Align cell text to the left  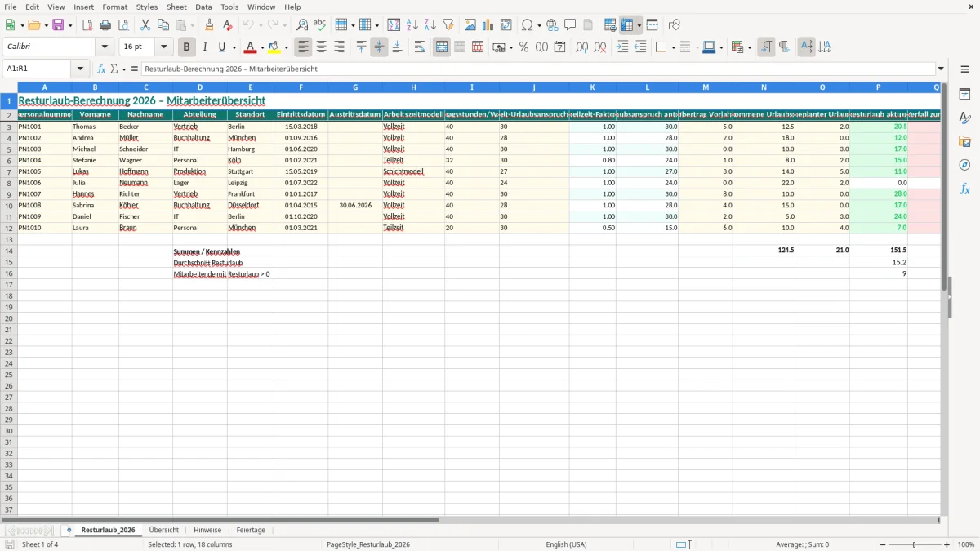point(303,47)
